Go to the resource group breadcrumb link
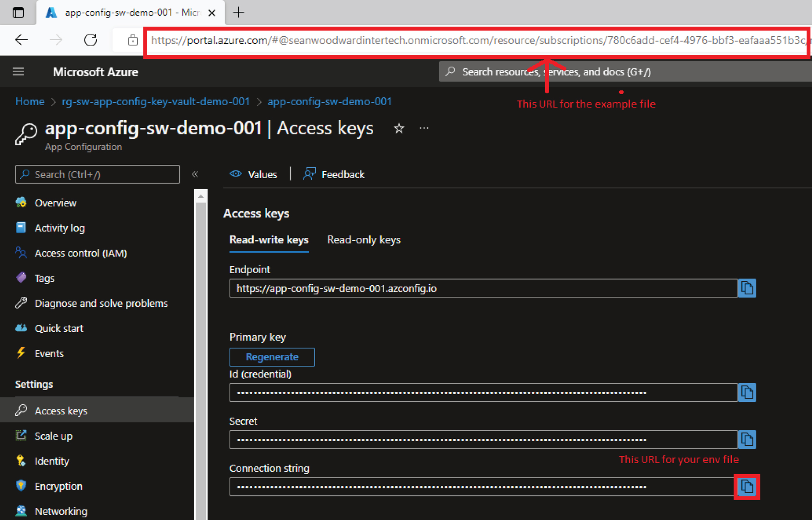 click(156, 101)
